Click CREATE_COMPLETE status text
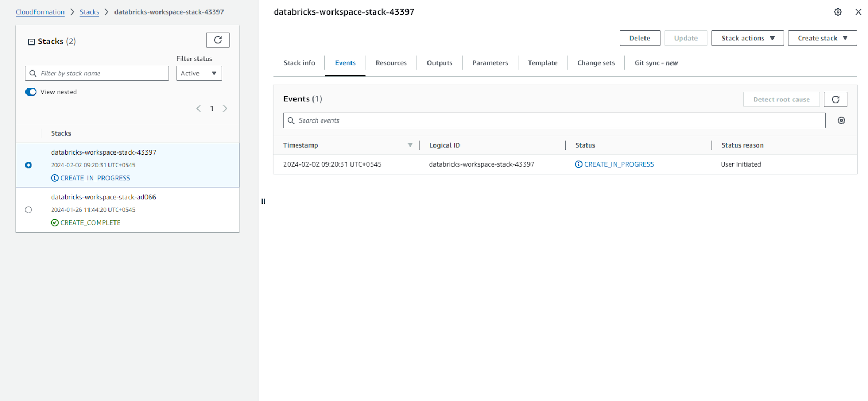Viewport: 868px width, 401px height. click(x=91, y=222)
